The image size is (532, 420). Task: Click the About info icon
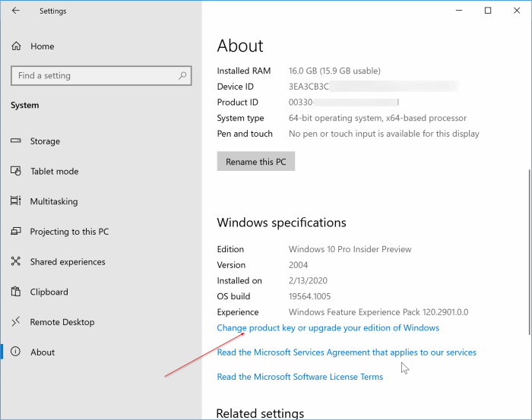click(x=16, y=352)
